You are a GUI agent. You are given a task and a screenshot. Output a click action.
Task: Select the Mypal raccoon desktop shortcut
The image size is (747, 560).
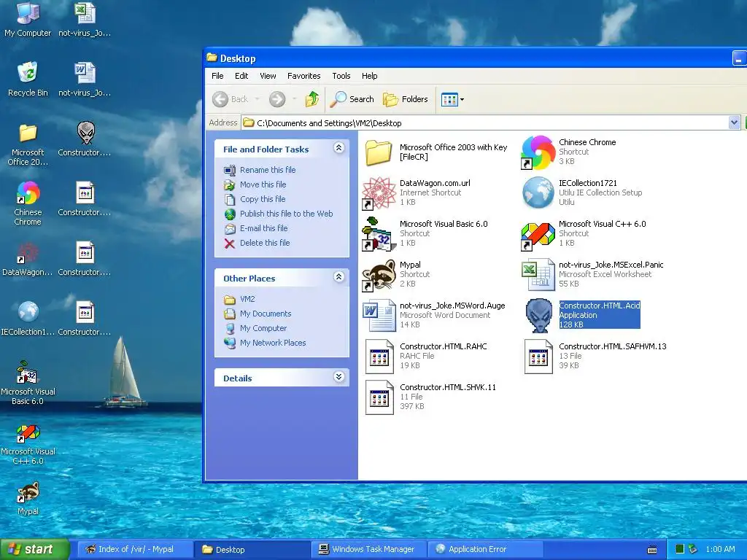click(x=28, y=498)
